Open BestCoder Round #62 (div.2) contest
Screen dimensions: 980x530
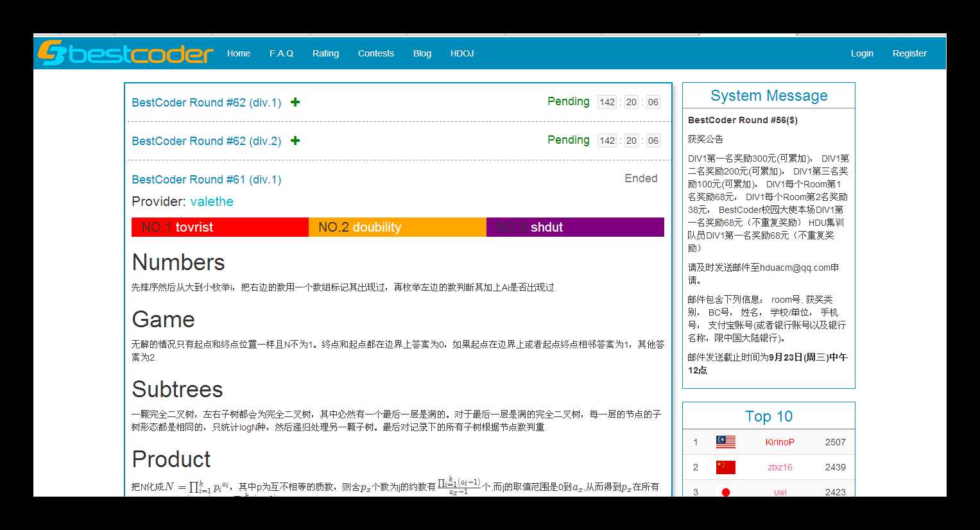[207, 141]
